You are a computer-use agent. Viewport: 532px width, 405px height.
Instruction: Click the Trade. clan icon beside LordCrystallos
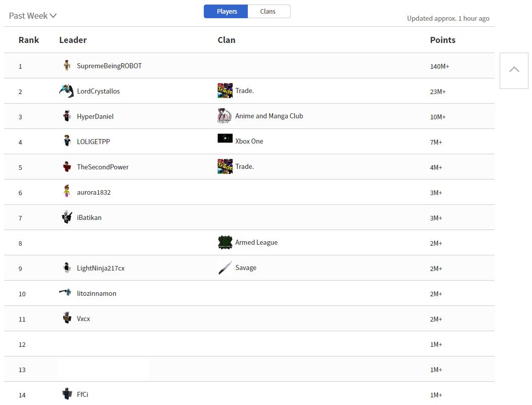click(225, 91)
